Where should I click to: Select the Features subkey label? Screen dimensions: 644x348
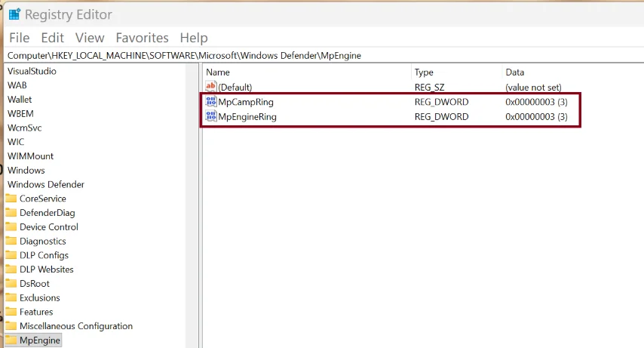[36, 312]
